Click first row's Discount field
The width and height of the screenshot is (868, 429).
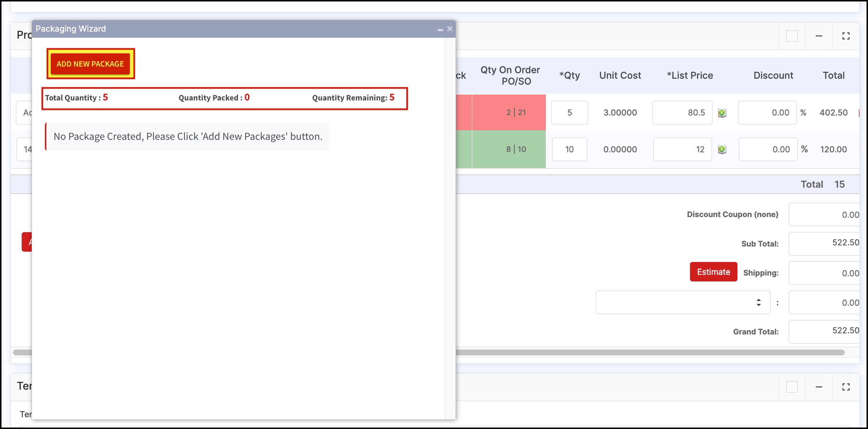coord(767,113)
